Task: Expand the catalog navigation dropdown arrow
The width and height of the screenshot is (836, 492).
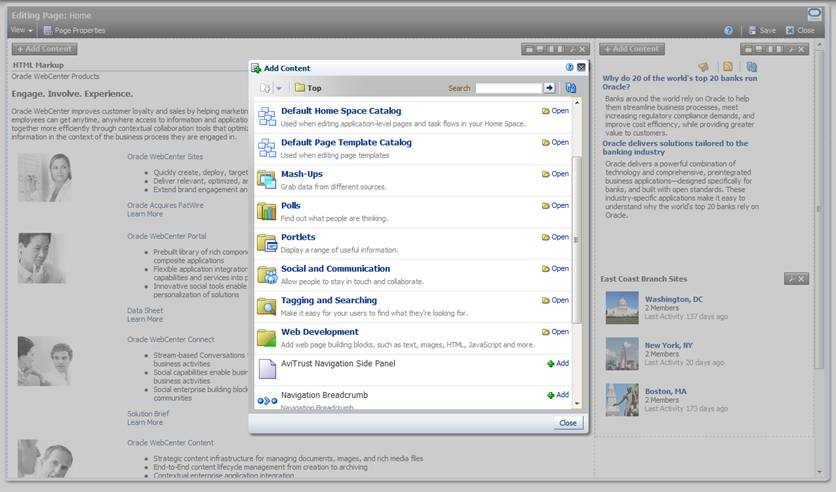Action: (x=279, y=88)
